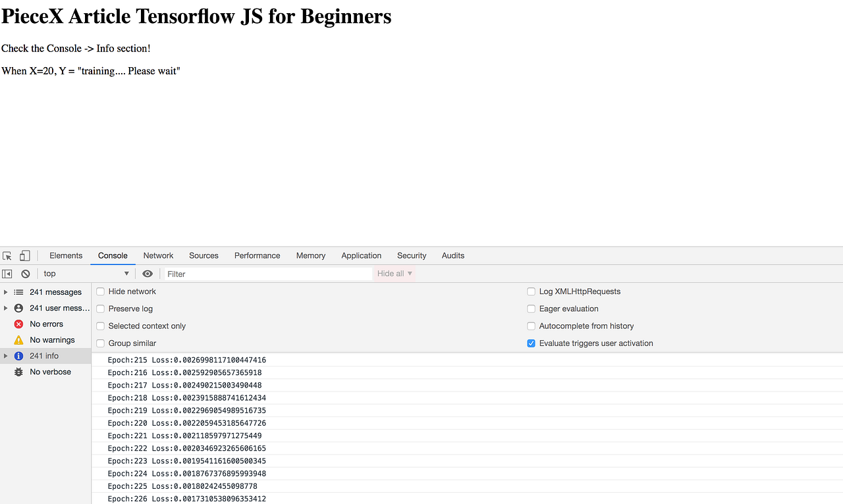Open the Hide all log levels dropdown
This screenshot has width=843, height=504.
[394, 273]
